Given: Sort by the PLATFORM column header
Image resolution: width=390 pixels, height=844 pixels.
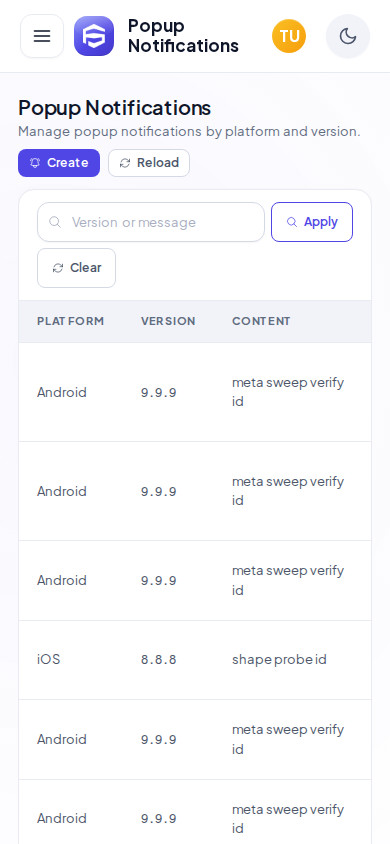Looking at the screenshot, I should click(70, 321).
